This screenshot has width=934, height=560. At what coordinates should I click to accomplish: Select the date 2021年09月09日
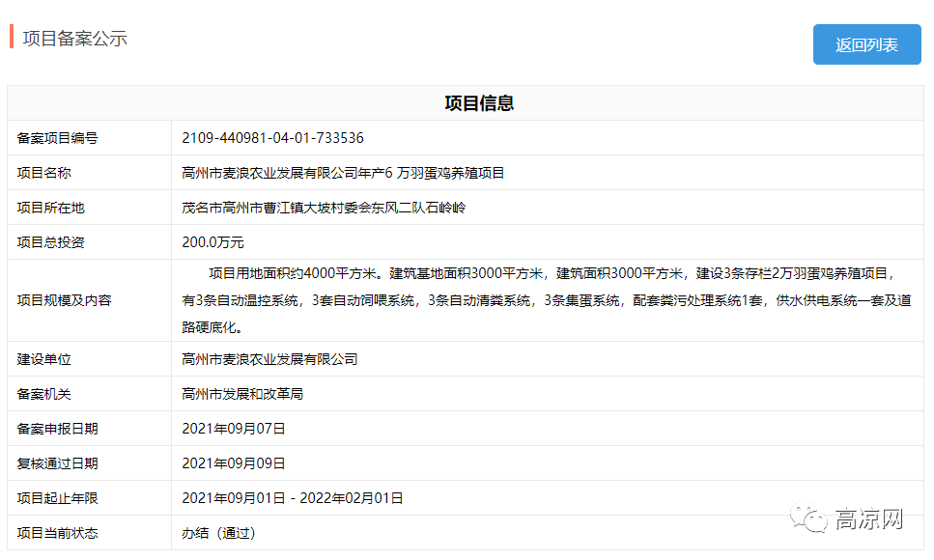pyautogui.click(x=234, y=463)
